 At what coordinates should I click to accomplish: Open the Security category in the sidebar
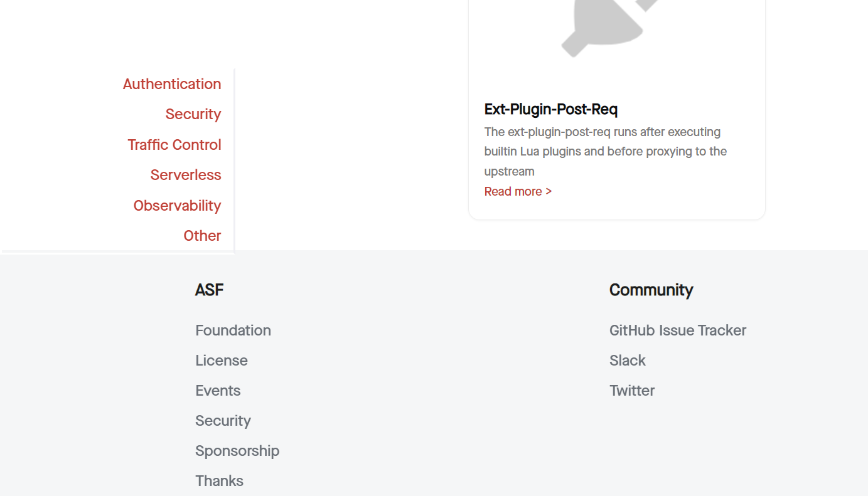[x=193, y=114]
